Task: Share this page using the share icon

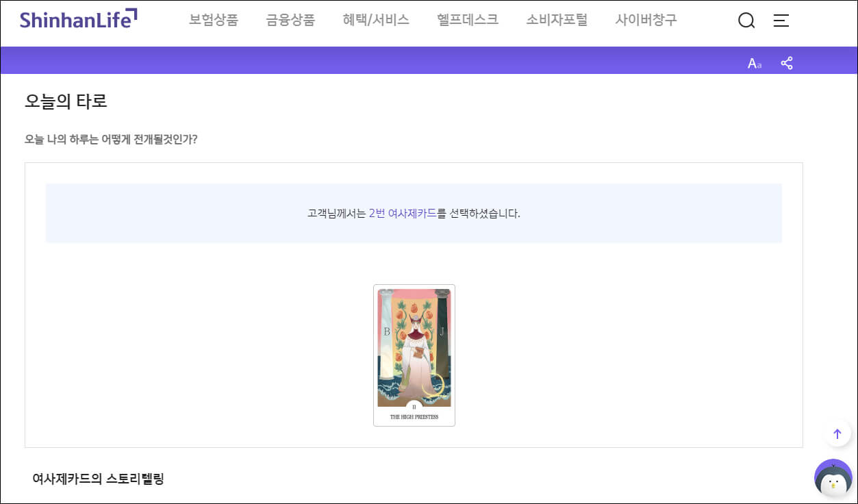Action: click(x=787, y=62)
